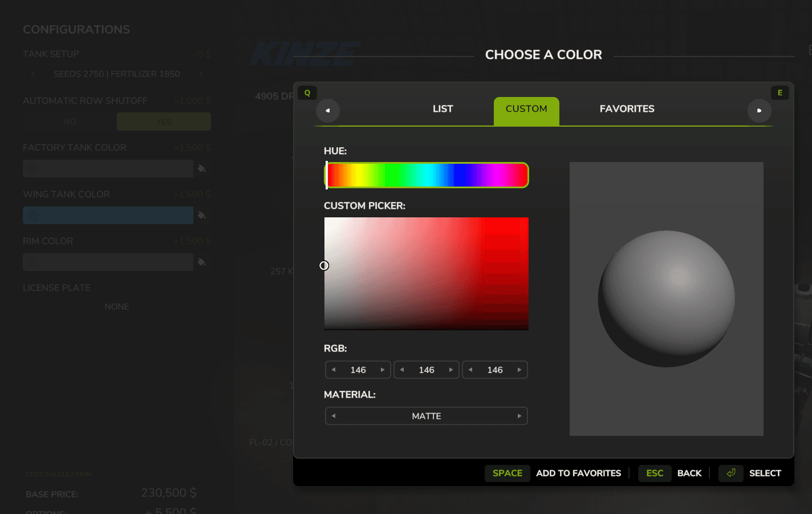This screenshot has height=514, width=812.
Task: Select NO for Automatic Row Shutoff
Action: [x=70, y=122]
